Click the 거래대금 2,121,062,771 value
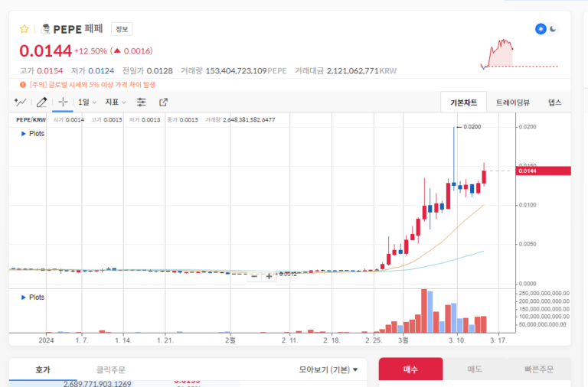 coord(352,71)
